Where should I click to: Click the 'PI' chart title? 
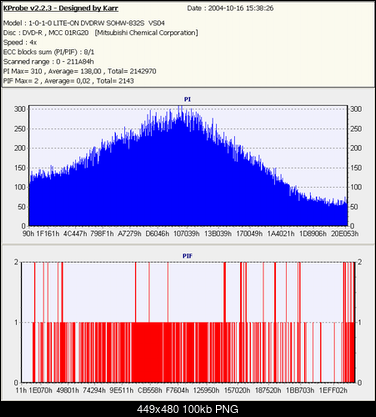coord(187,99)
